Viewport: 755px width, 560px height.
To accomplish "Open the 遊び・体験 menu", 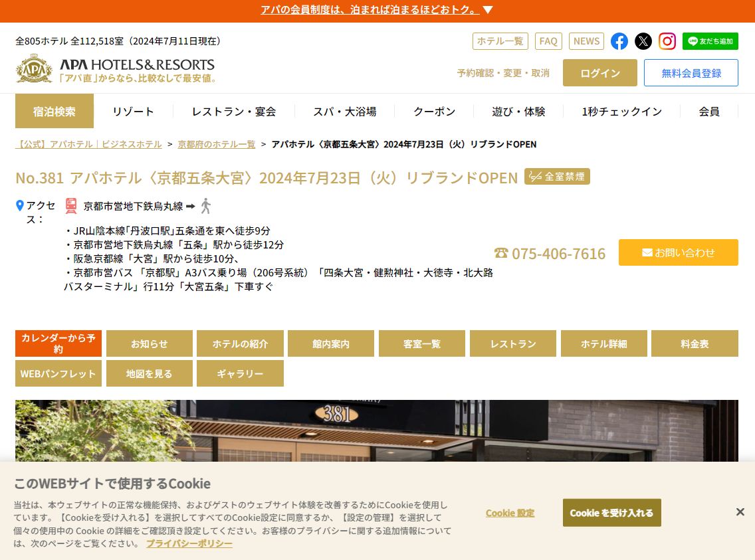I will 518,112.
